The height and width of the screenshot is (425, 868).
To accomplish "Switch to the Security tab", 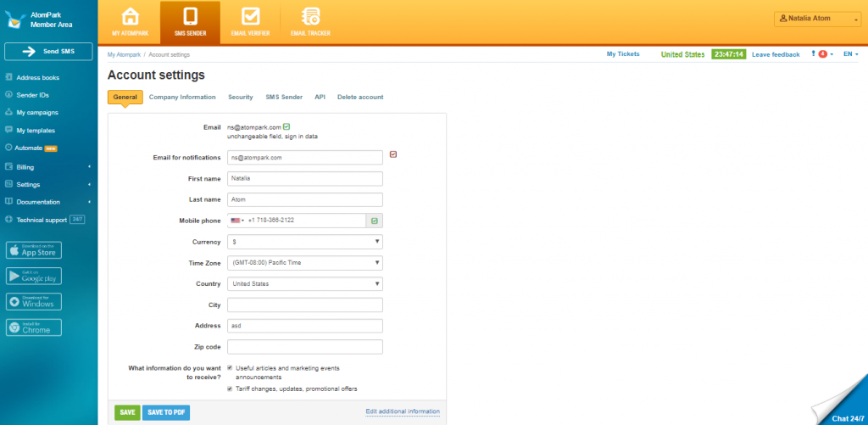I will point(240,98).
